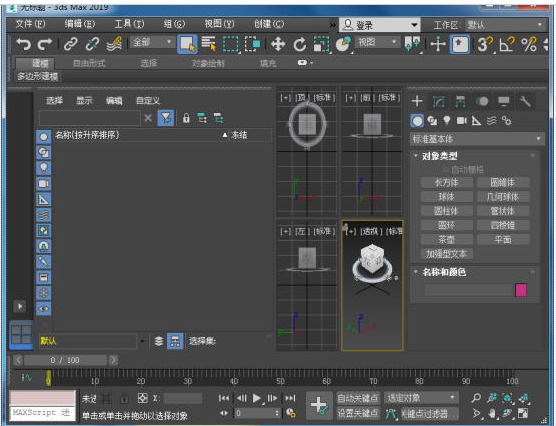Screen dimensions: 556x426
Task: Select the Shapes category icon
Action: (432, 121)
